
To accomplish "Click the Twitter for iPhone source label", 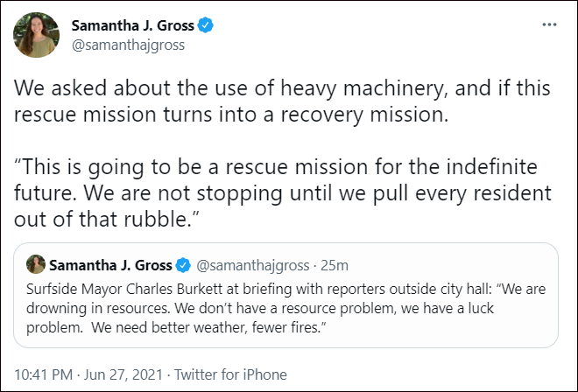I will pyautogui.click(x=230, y=374).
